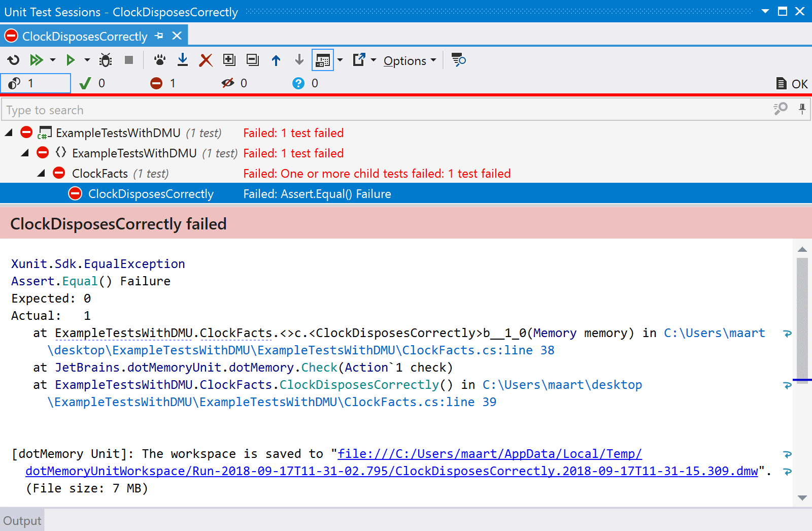Screen dimensions: 812x531
Task: Collapse all tree nodes using the minus icon
Action: [252, 60]
